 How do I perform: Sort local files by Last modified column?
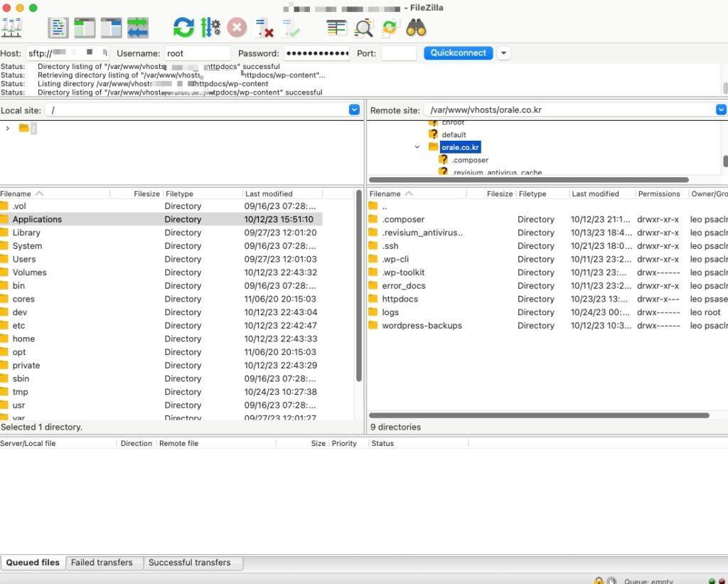282,193
